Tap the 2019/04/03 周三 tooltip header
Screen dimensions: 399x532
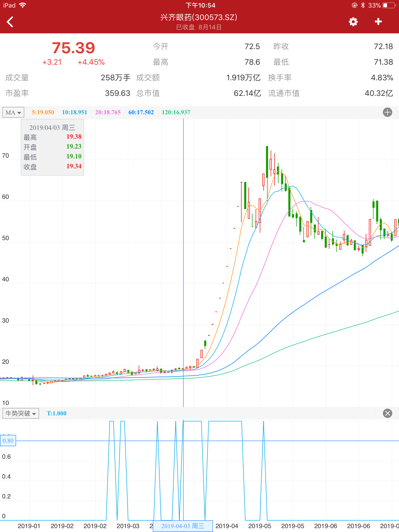click(52, 128)
